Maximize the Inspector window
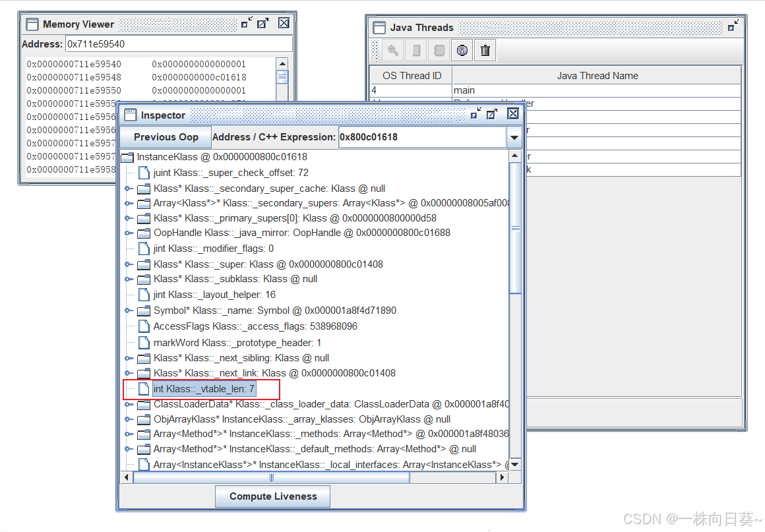 click(492, 113)
